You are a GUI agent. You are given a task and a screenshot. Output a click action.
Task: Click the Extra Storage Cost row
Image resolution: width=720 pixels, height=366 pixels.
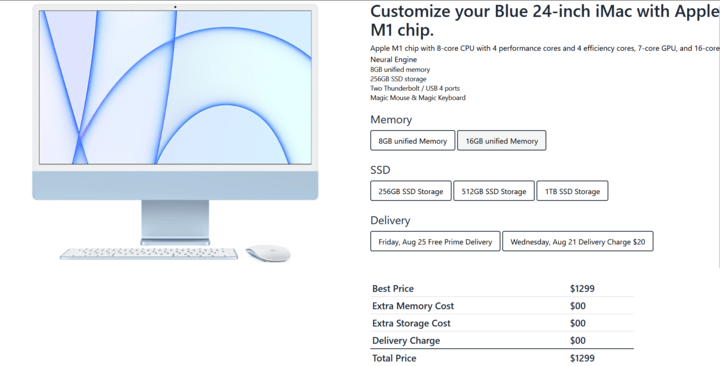(502, 323)
